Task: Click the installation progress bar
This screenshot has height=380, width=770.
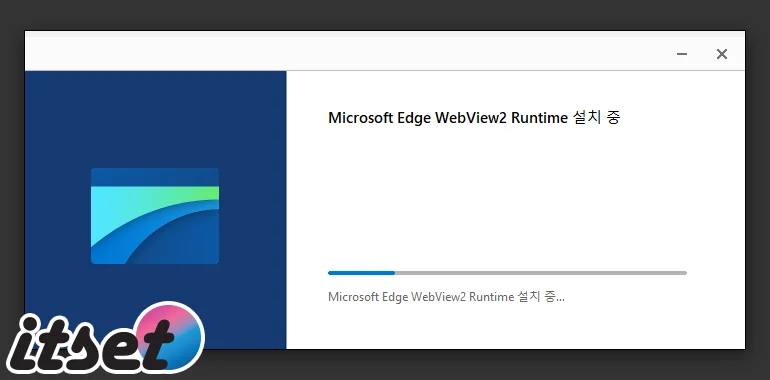Action: (507, 273)
